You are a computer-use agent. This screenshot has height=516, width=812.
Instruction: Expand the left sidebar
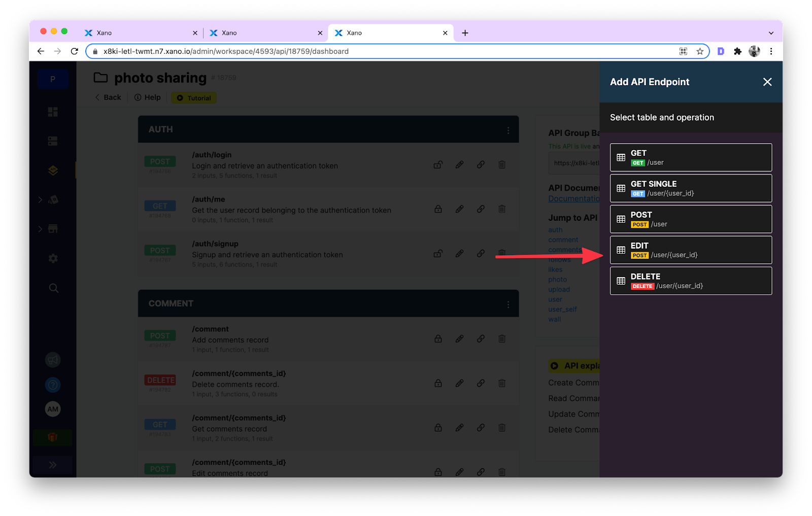tap(53, 465)
